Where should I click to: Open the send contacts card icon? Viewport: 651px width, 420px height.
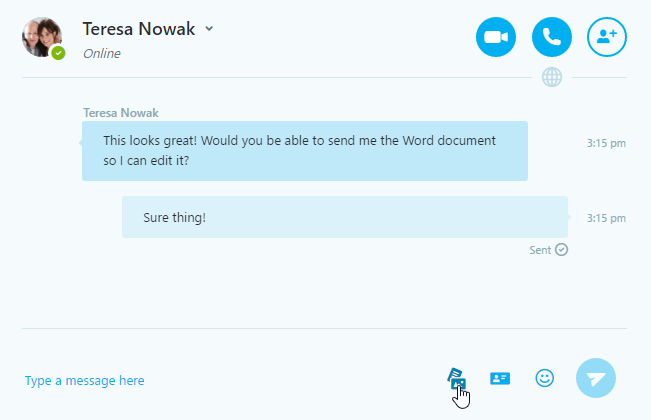click(500, 378)
